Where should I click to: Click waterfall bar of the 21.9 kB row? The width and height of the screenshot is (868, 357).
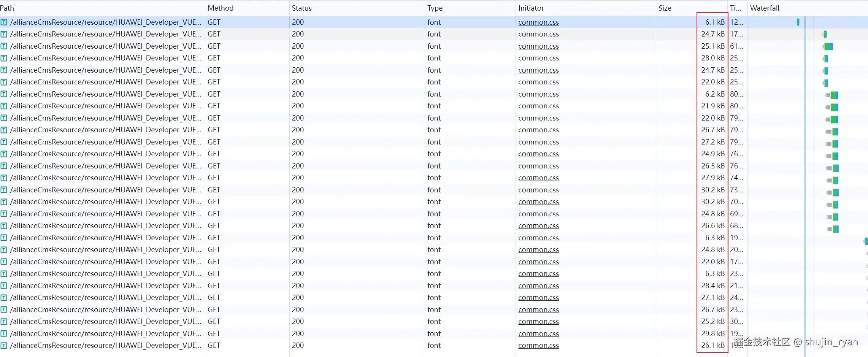pos(832,107)
